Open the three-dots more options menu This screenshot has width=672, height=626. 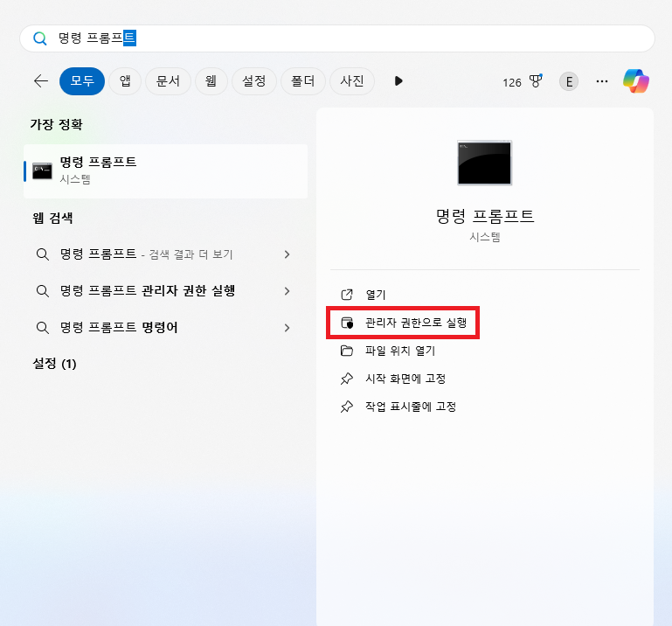(602, 81)
